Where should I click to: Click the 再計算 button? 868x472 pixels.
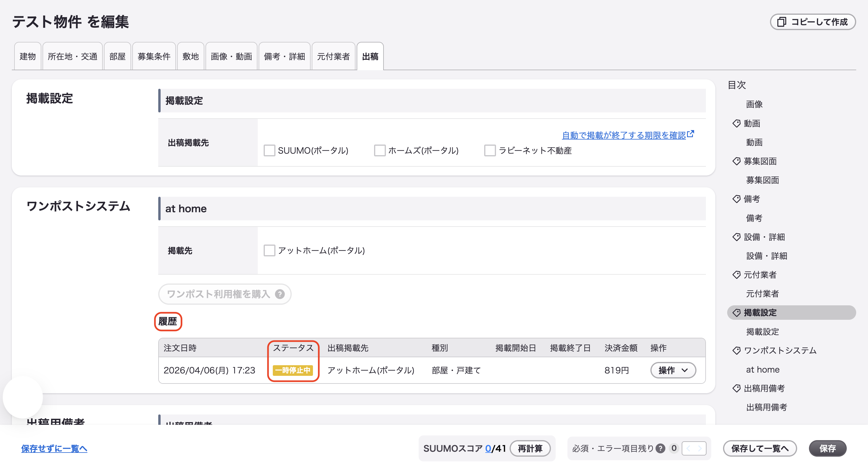tap(530, 448)
